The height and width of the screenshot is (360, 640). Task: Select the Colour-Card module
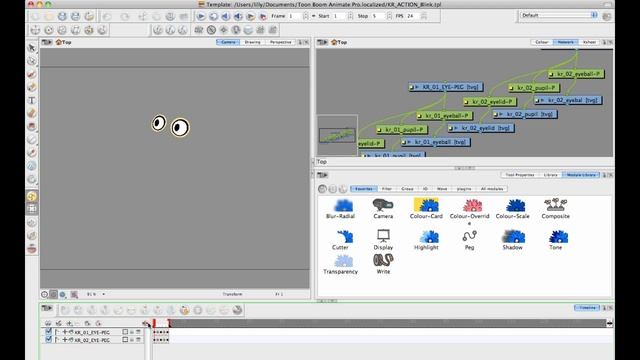(x=426, y=208)
